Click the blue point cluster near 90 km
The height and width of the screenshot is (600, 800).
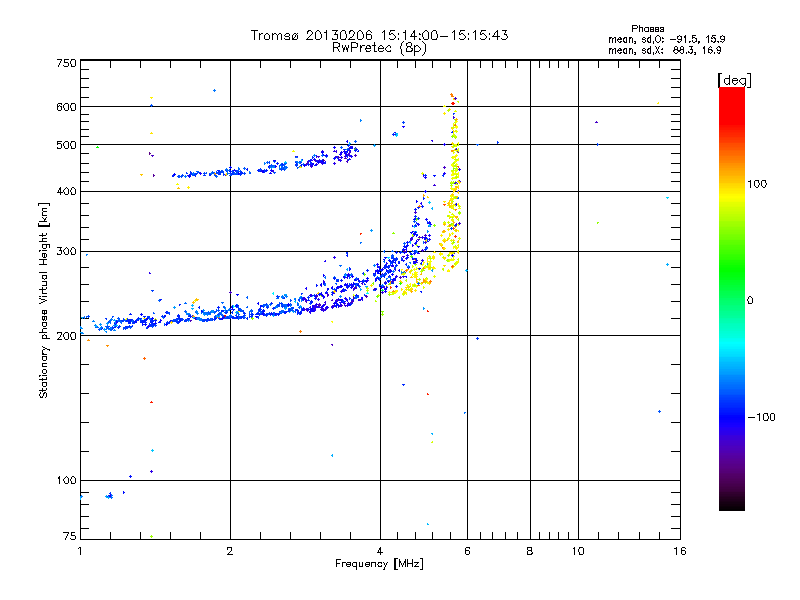(x=109, y=495)
